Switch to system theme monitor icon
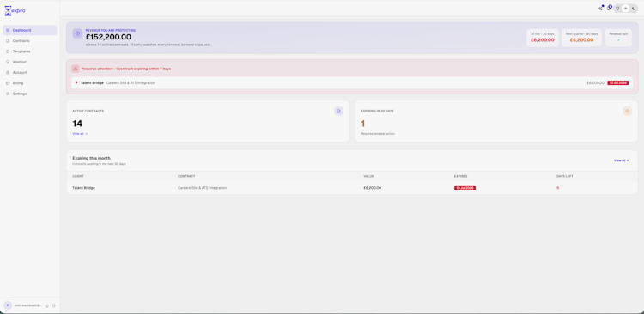 (x=617, y=9)
